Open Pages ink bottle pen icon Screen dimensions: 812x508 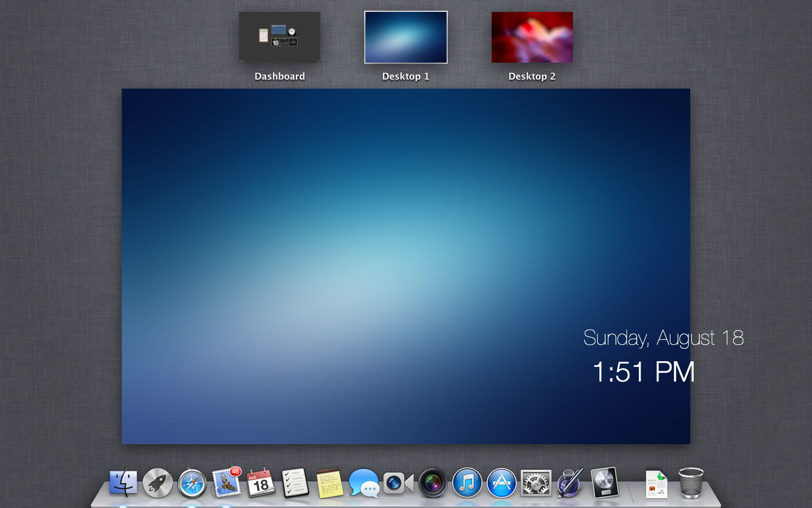click(x=570, y=483)
